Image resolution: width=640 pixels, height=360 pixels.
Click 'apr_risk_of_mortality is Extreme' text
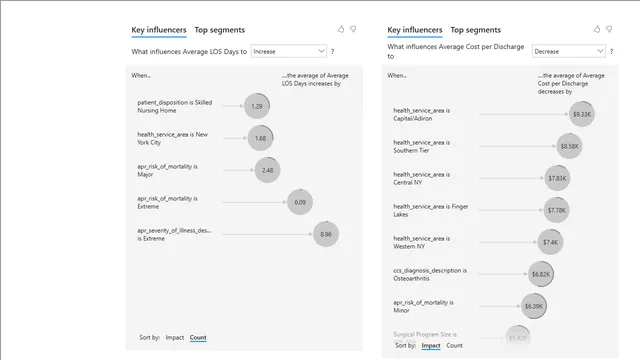(167, 202)
